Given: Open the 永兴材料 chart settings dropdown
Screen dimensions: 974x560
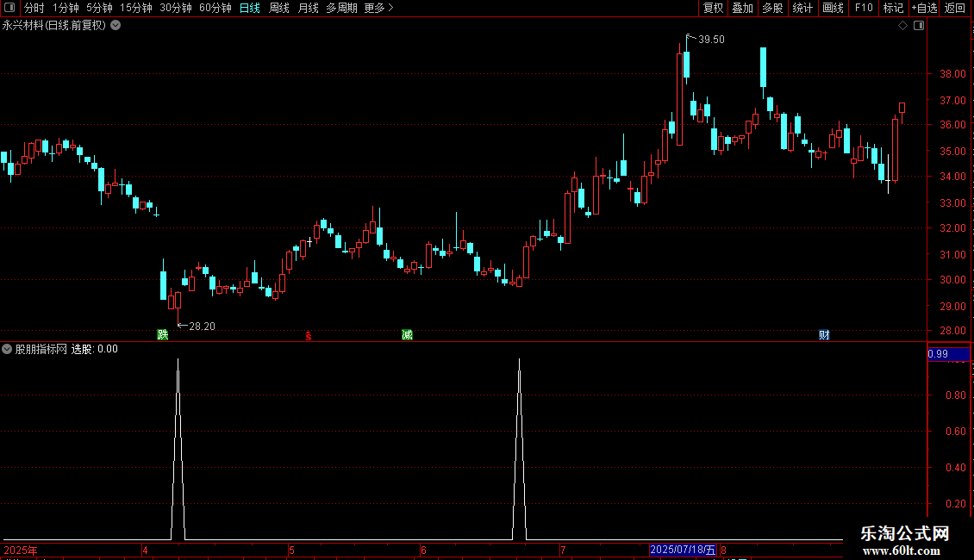Looking at the screenshot, I should click(116, 26).
